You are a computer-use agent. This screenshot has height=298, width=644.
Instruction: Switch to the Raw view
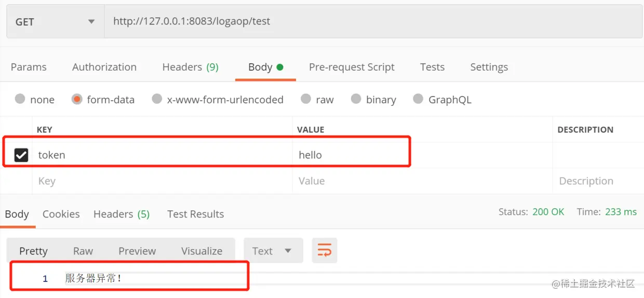click(x=83, y=251)
